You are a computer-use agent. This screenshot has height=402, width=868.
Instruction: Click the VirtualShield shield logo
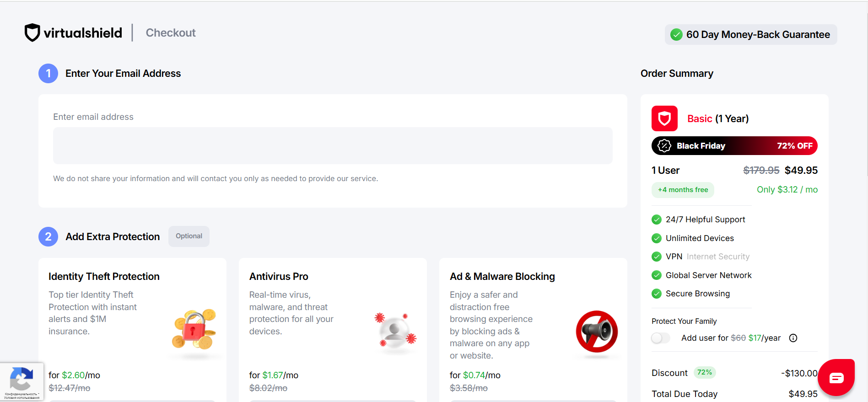(32, 32)
